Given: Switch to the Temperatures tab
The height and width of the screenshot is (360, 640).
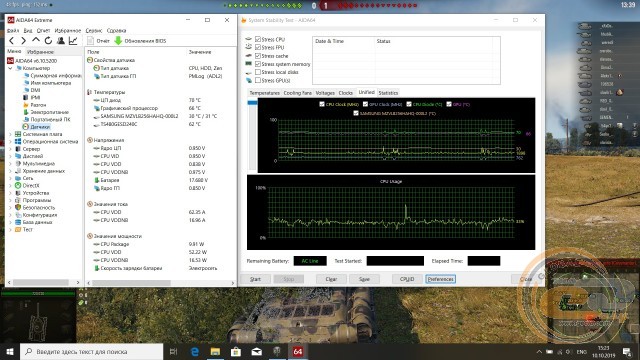Looking at the screenshot, I should [264, 93].
